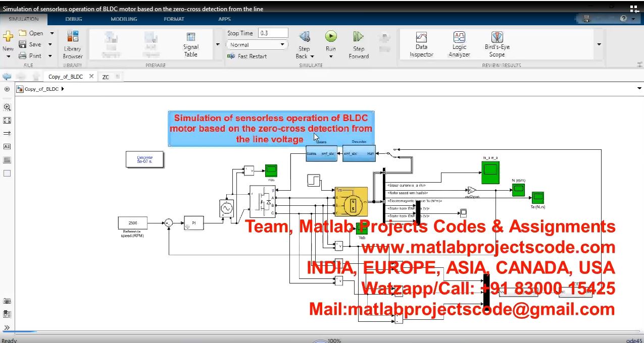The image size is (644, 343).
Task: Add an annotation via palette text icon
Action: click(x=7, y=147)
